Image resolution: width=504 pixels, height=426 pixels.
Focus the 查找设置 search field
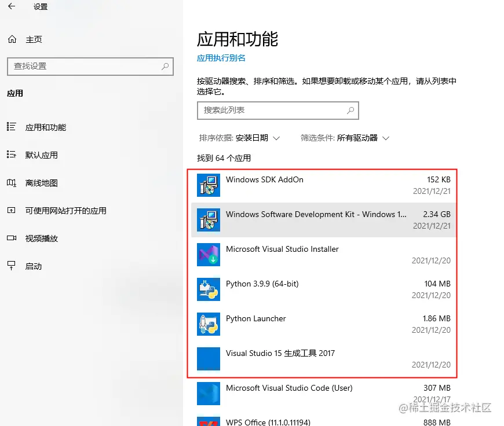(x=90, y=67)
